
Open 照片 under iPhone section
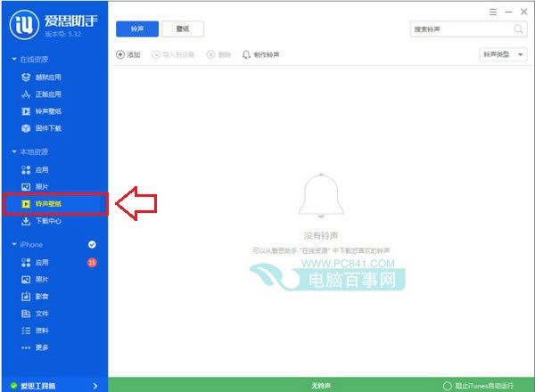(35, 280)
